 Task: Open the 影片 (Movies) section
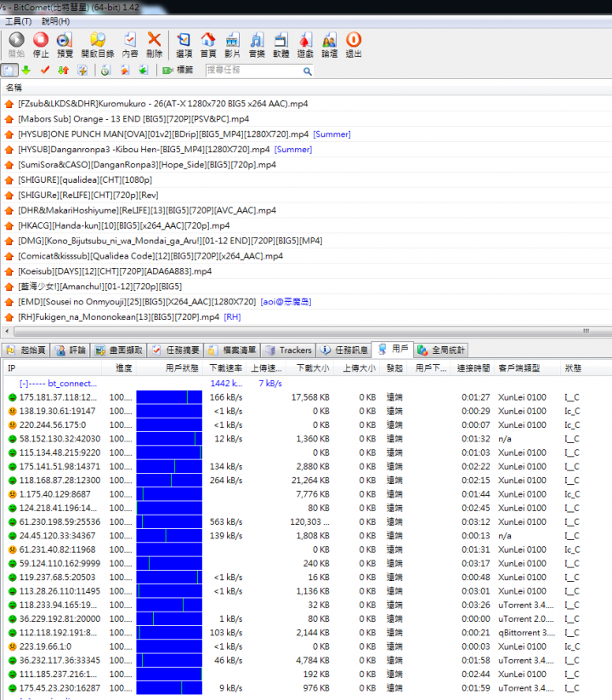pyautogui.click(x=232, y=44)
